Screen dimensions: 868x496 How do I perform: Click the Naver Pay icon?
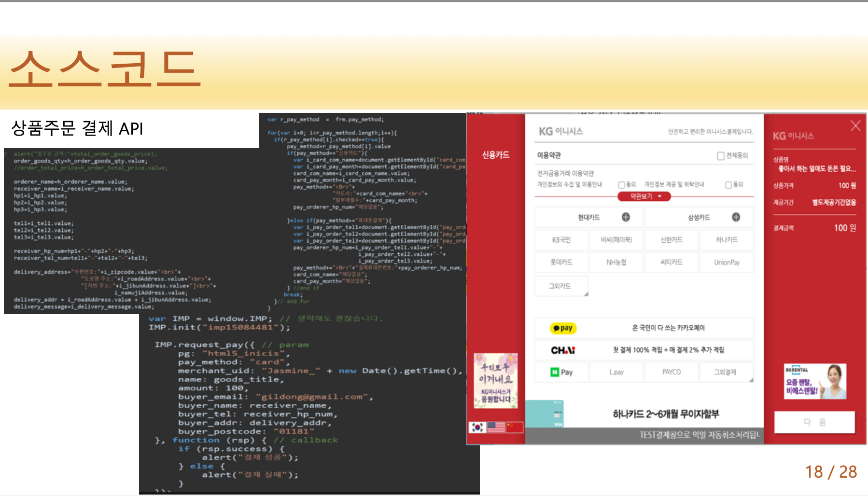(x=561, y=372)
